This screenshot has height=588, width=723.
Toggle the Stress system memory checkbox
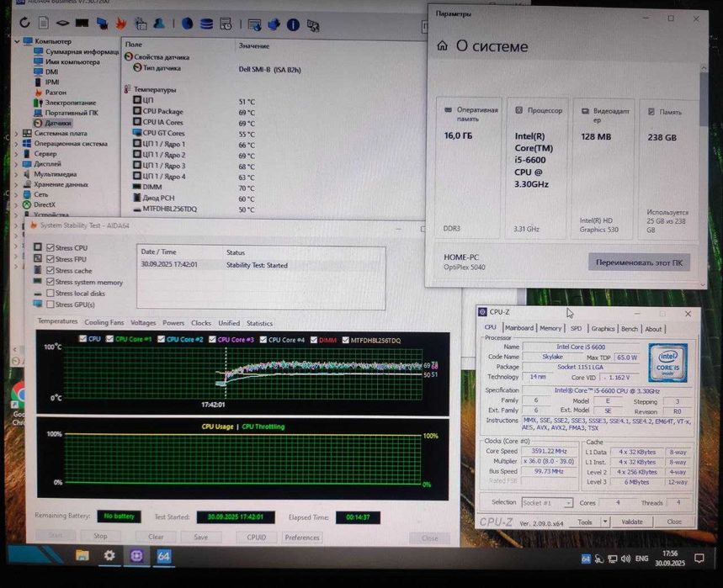tap(51, 282)
